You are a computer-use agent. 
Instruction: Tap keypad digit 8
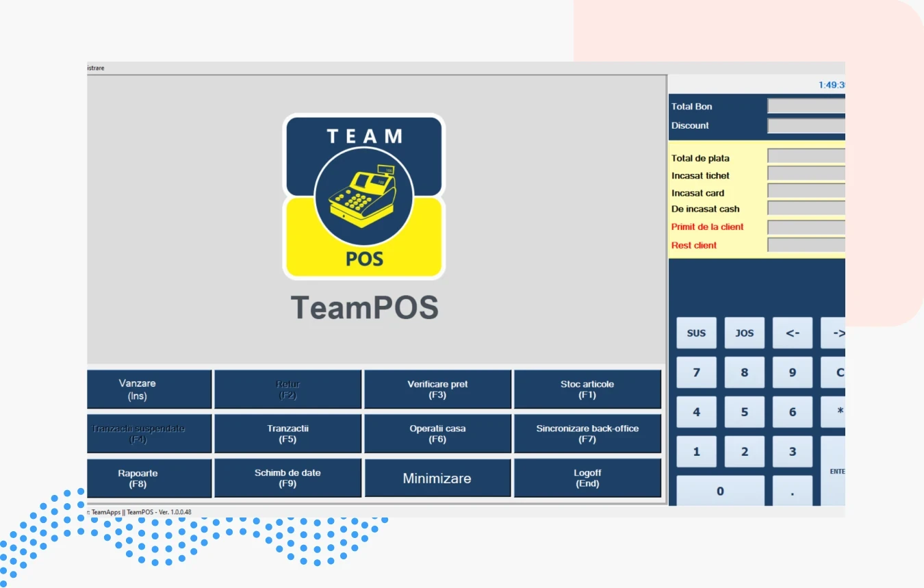pos(745,372)
